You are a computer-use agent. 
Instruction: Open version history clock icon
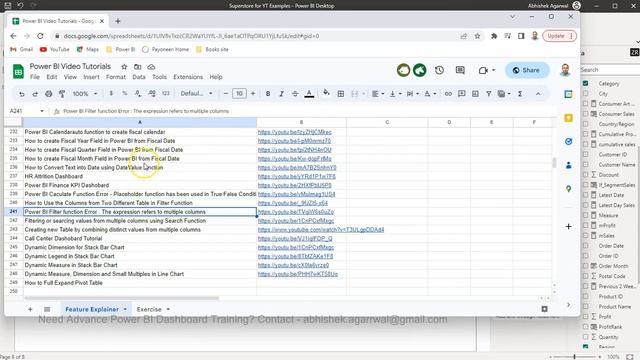439,70
